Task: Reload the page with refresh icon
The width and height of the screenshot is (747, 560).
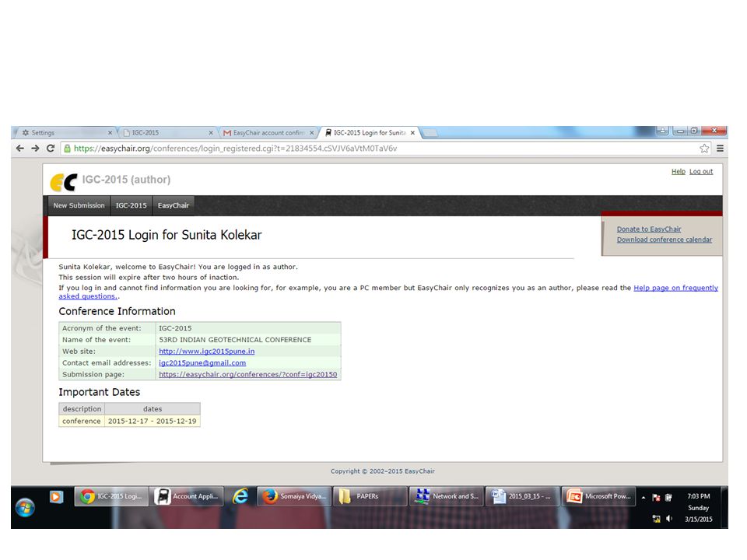Action: point(51,149)
